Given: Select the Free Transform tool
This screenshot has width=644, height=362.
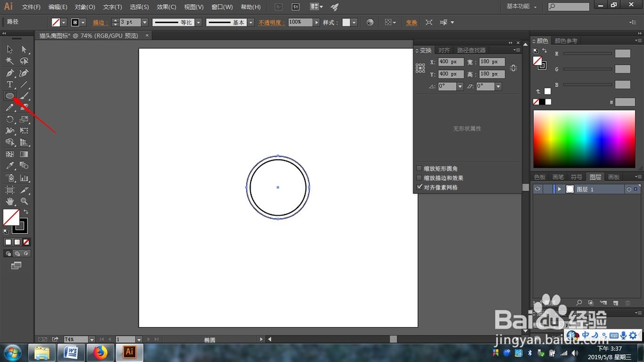Looking at the screenshot, I should tap(24, 131).
